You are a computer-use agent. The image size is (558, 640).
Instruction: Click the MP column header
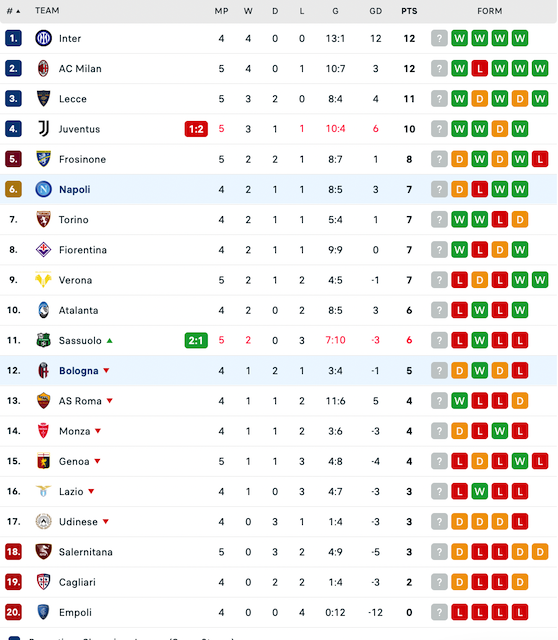pos(221,11)
